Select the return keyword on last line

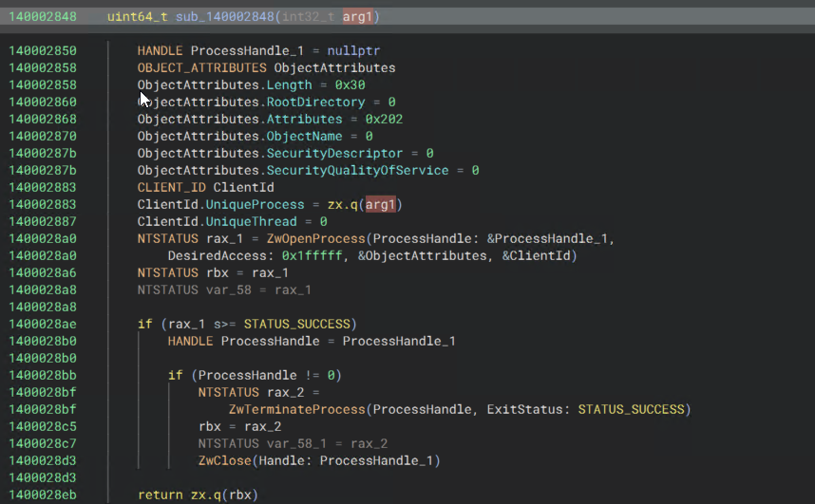click(160, 495)
